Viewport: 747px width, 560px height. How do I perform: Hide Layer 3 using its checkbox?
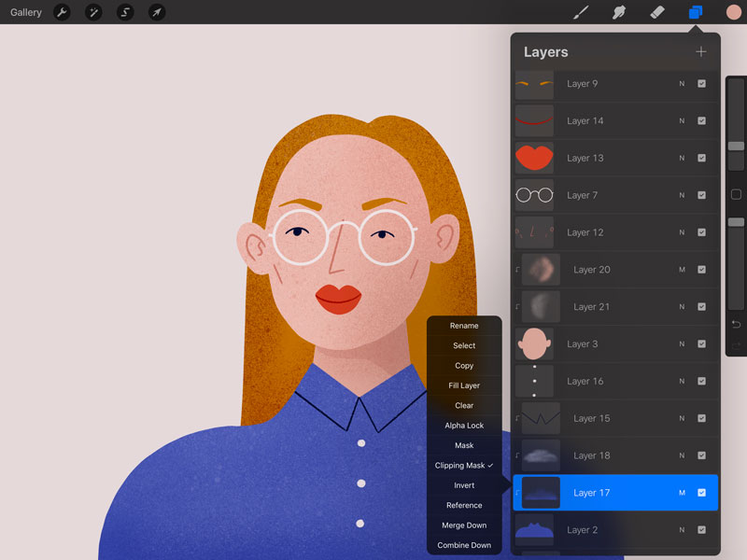pyautogui.click(x=702, y=343)
